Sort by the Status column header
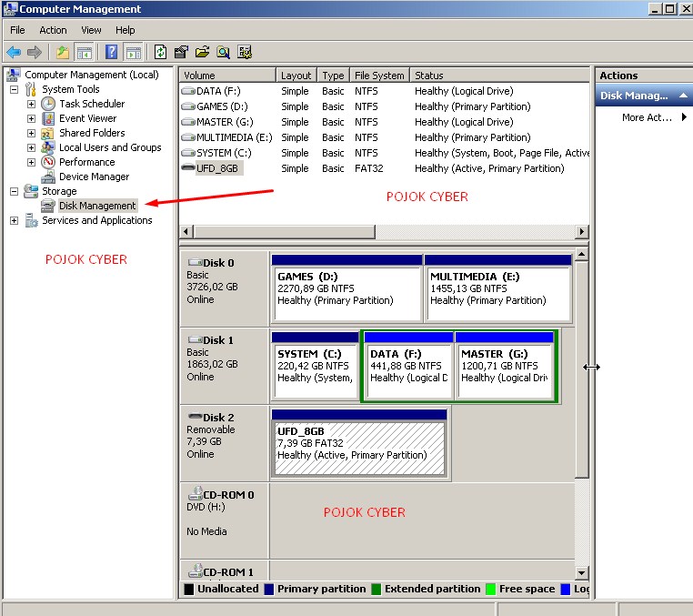This screenshot has height=616, width=693. tap(500, 76)
